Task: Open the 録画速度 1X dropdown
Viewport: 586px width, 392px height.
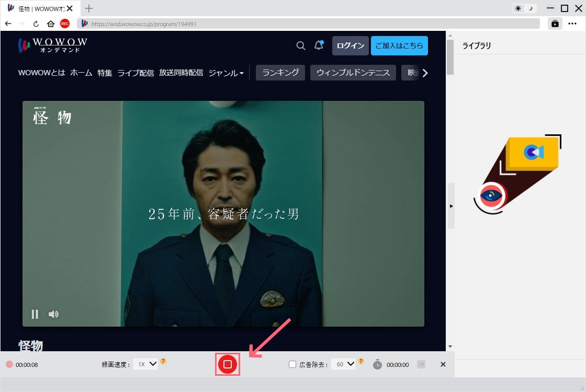Action: tap(146, 364)
